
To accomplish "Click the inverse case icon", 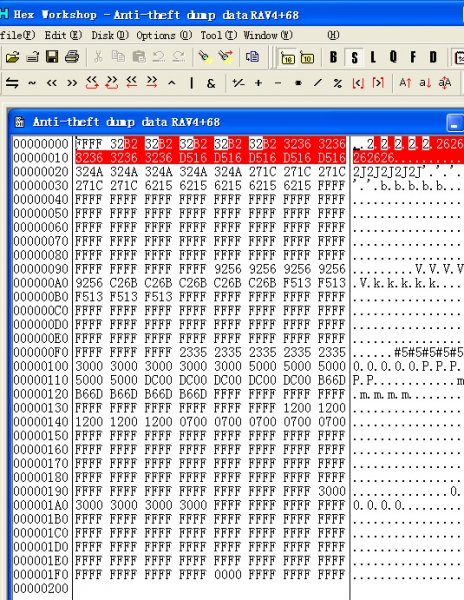I will click(445, 83).
